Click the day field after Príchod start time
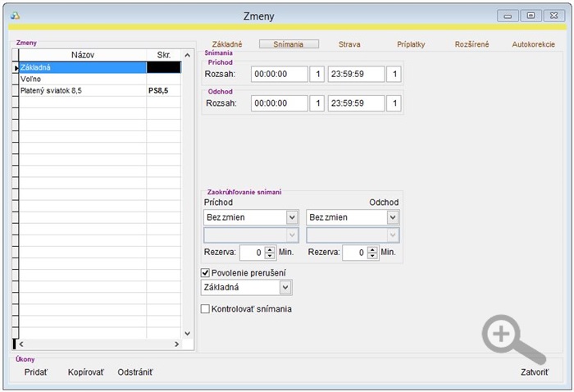This screenshot has width=574, height=392. click(317, 74)
